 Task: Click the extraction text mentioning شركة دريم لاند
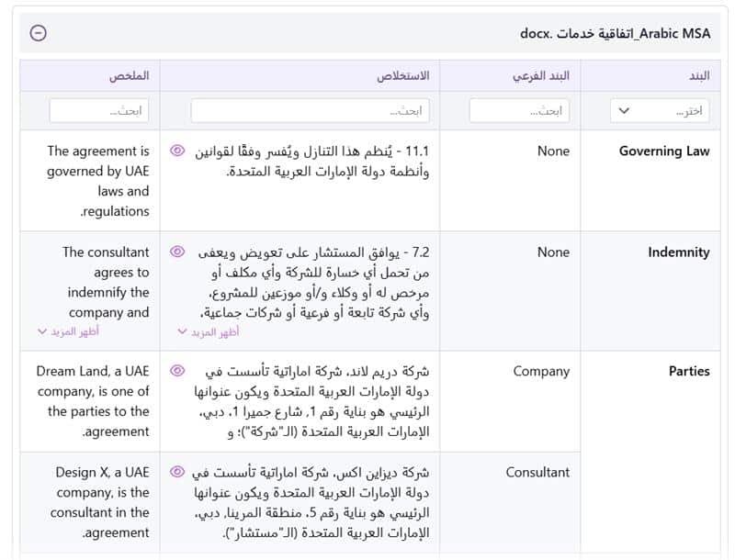[311, 401]
